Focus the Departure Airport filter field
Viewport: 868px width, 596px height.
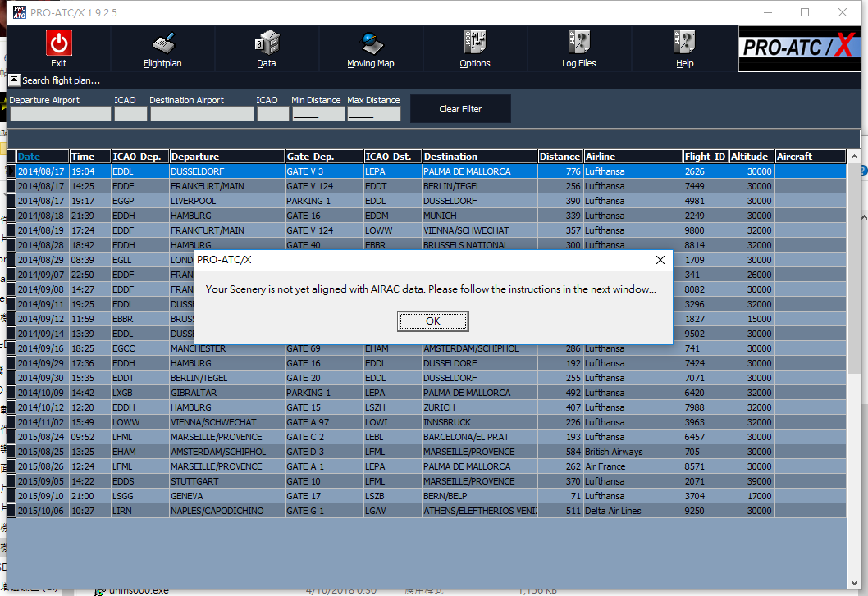pos(61,113)
